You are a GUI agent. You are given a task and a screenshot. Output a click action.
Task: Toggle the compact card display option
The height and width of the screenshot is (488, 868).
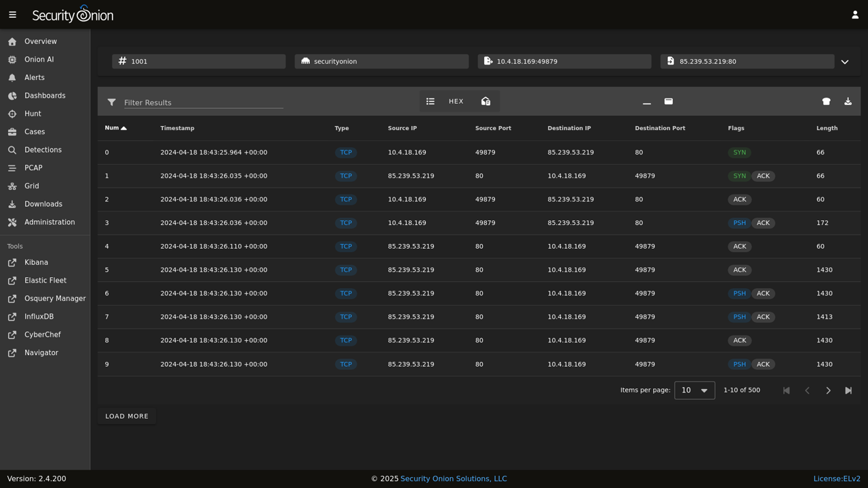(x=669, y=101)
